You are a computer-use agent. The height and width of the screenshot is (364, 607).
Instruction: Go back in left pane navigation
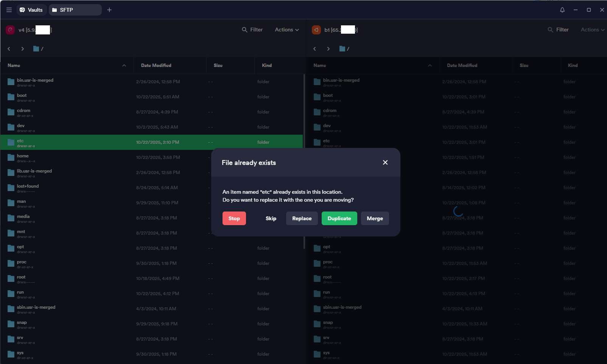pos(9,49)
